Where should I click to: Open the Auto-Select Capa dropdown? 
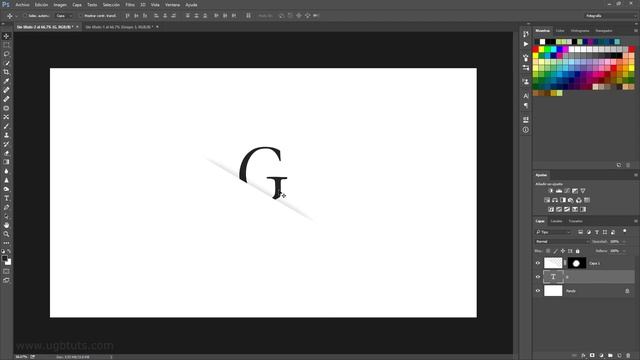point(64,16)
